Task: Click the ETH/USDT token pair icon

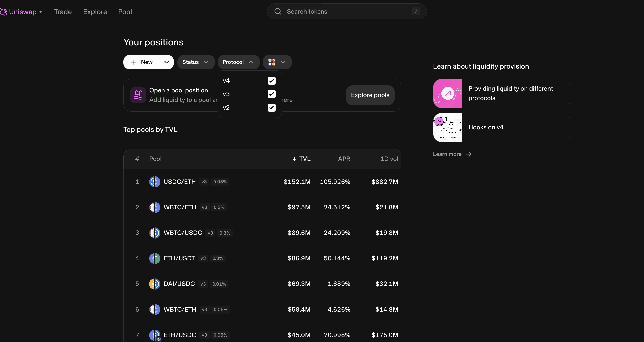Action: click(x=155, y=258)
